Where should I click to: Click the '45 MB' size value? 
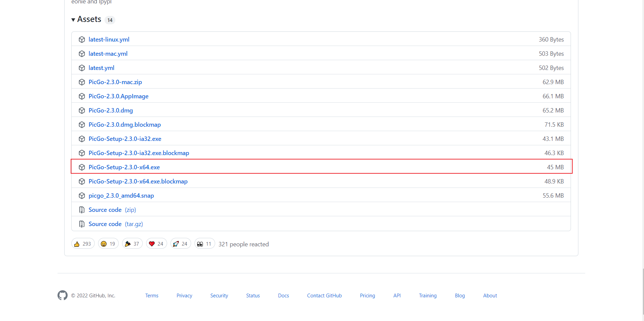(555, 167)
